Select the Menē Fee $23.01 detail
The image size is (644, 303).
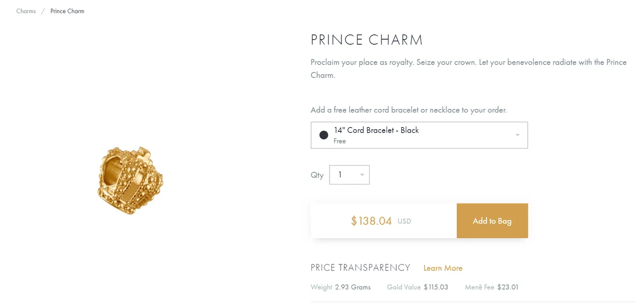click(x=492, y=287)
